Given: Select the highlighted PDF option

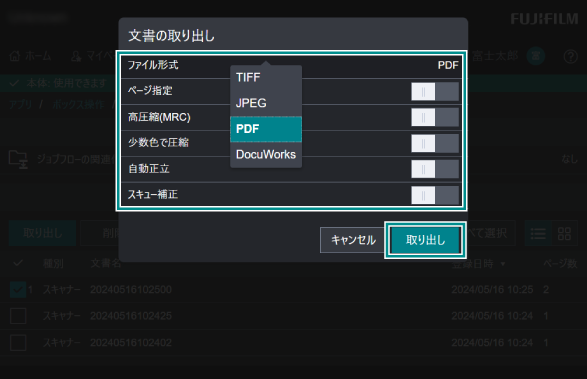Looking at the screenshot, I should [x=266, y=129].
